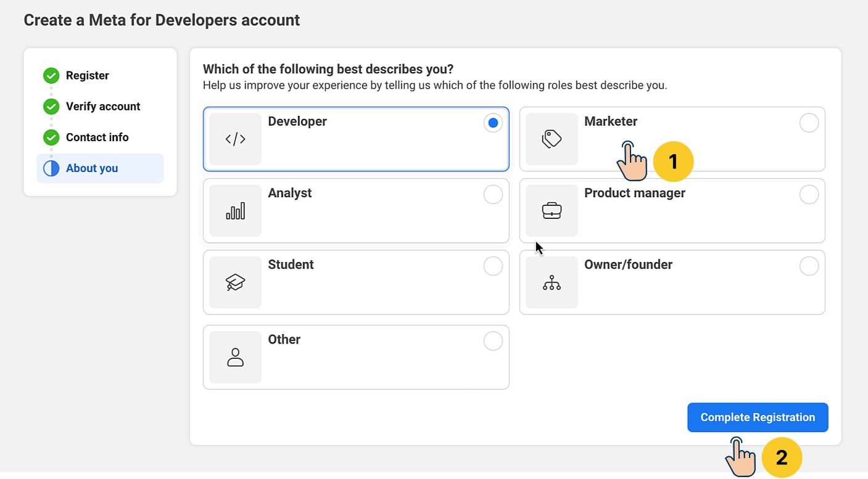Click the Student graduation cap icon
Image resolution: width=868 pixels, height=479 pixels.
(x=235, y=282)
